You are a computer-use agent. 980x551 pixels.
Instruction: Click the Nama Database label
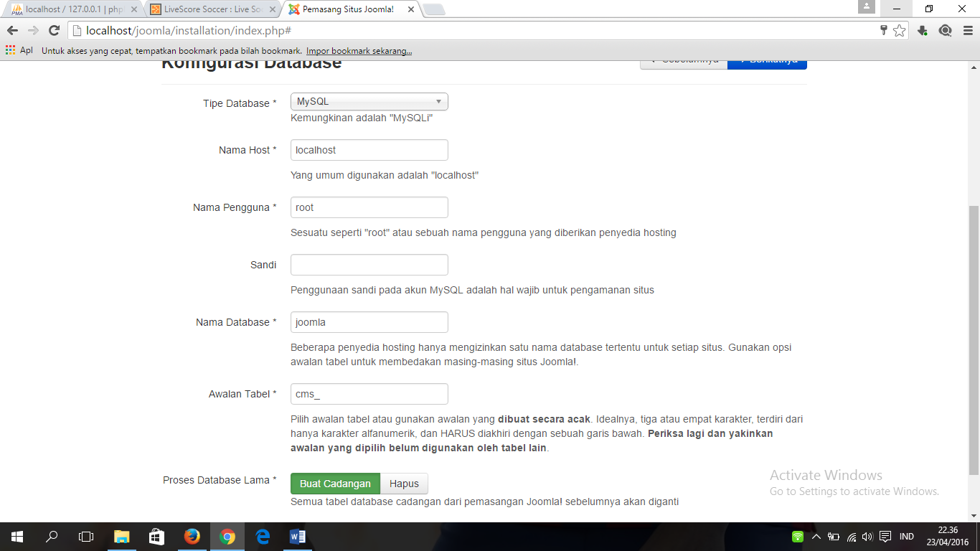tap(236, 322)
